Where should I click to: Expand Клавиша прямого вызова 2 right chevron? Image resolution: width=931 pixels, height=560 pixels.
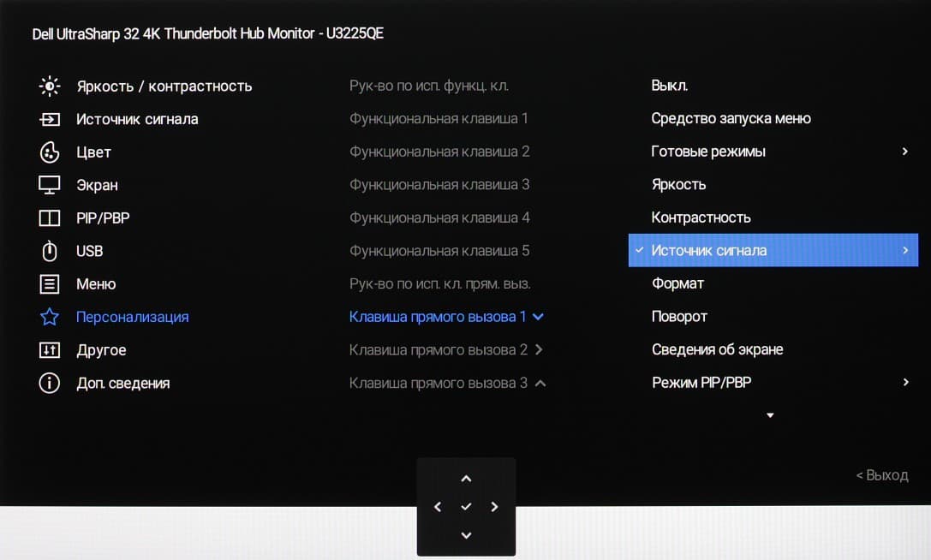(x=539, y=349)
